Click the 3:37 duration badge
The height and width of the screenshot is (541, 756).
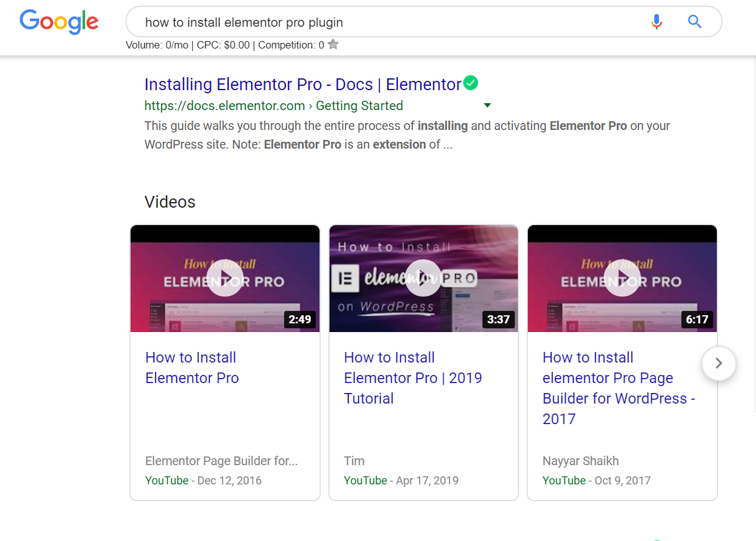tap(498, 320)
